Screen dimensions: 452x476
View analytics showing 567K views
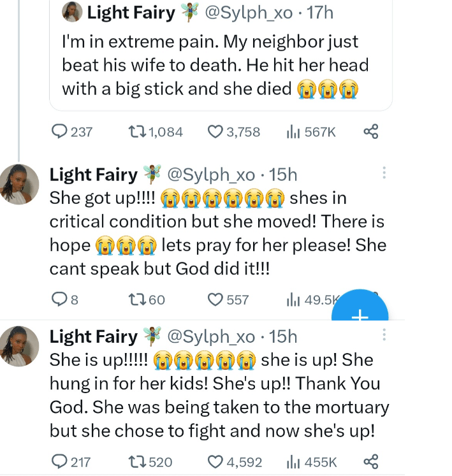tap(293, 132)
